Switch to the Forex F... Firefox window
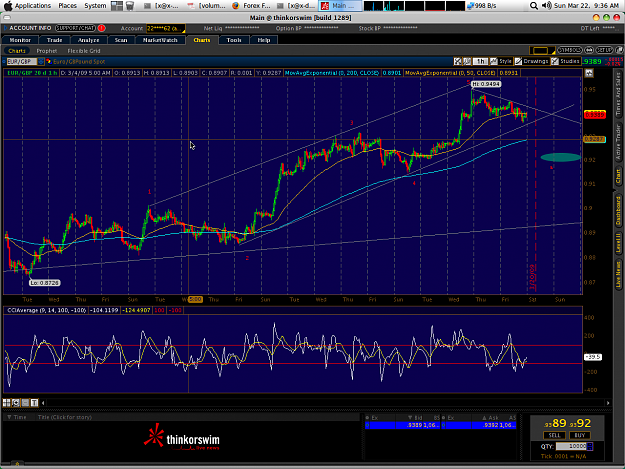 (x=251, y=6)
